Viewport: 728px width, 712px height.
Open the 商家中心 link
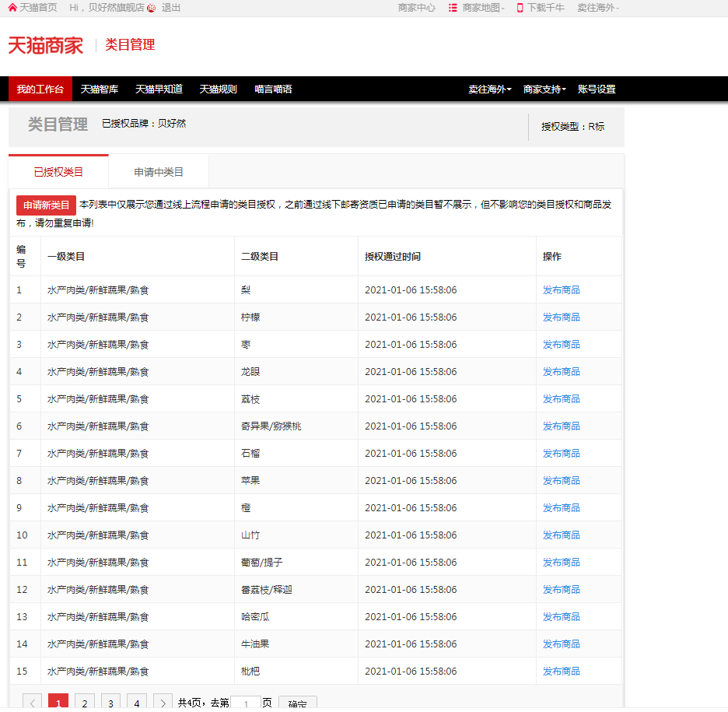coord(416,8)
